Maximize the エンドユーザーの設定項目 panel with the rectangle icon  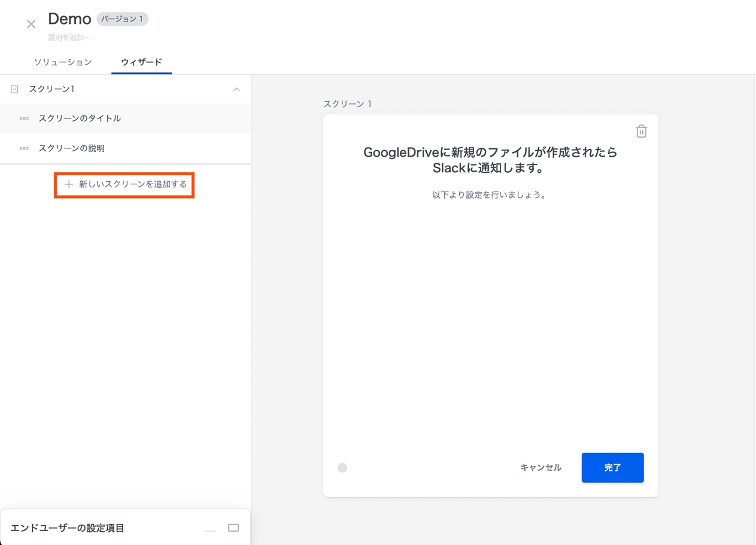pyautogui.click(x=233, y=528)
